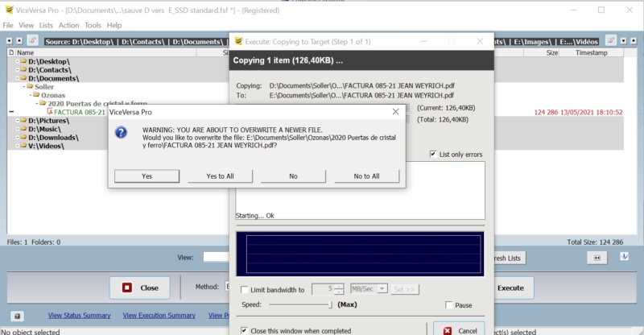This screenshot has height=335, width=644.
Task: Collapse the Ozonas folder node
Action: 31,95
